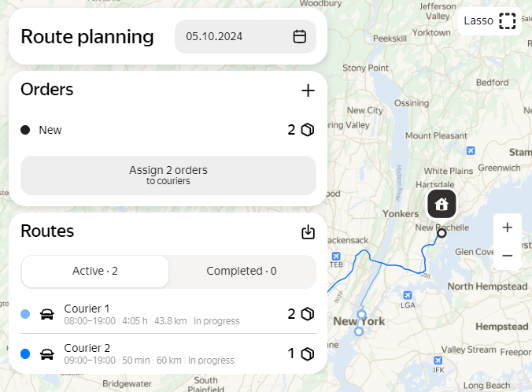
Task: Switch to the Active routes tab
Action: tap(95, 272)
